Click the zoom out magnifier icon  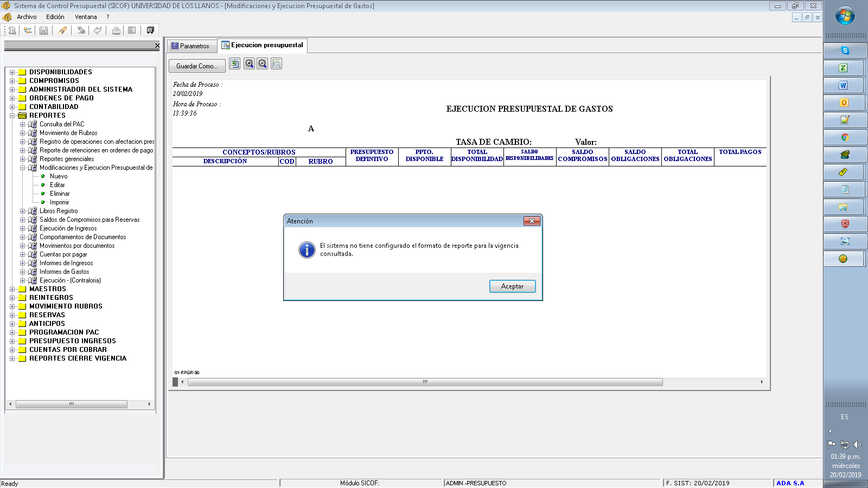263,64
